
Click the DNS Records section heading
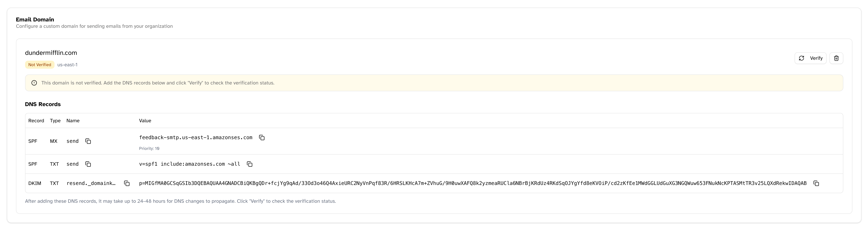tap(43, 104)
